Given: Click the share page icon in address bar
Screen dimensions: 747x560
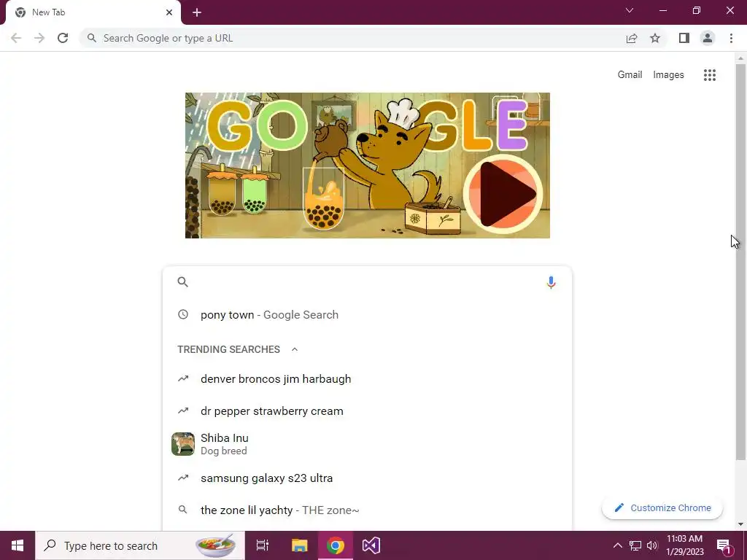Looking at the screenshot, I should pos(632,38).
